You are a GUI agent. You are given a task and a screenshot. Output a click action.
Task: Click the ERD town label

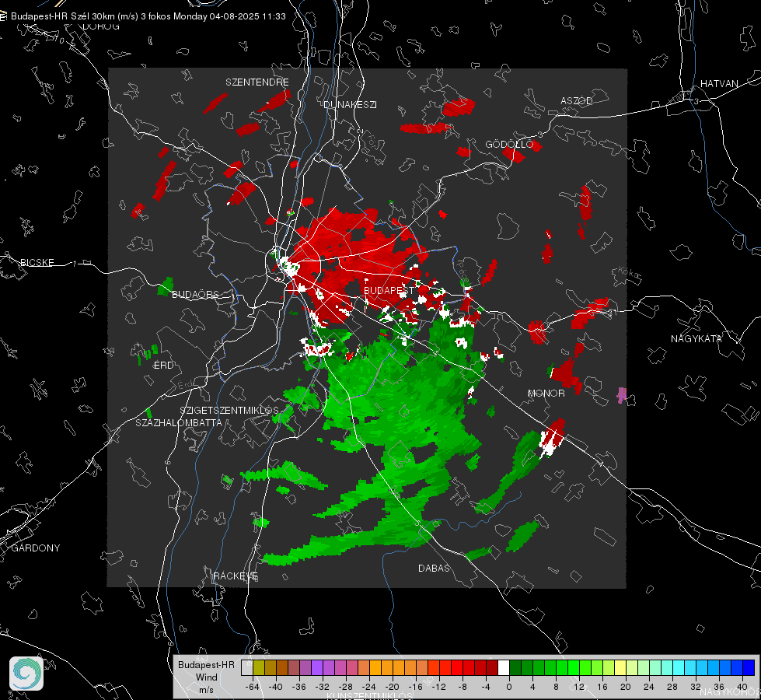coord(163,366)
